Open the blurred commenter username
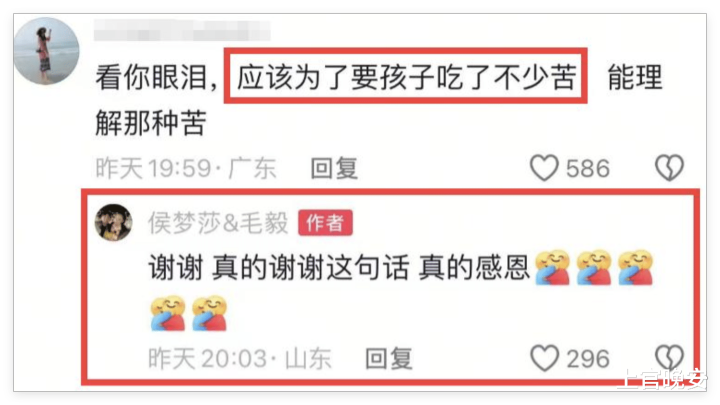 click(182, 31)
